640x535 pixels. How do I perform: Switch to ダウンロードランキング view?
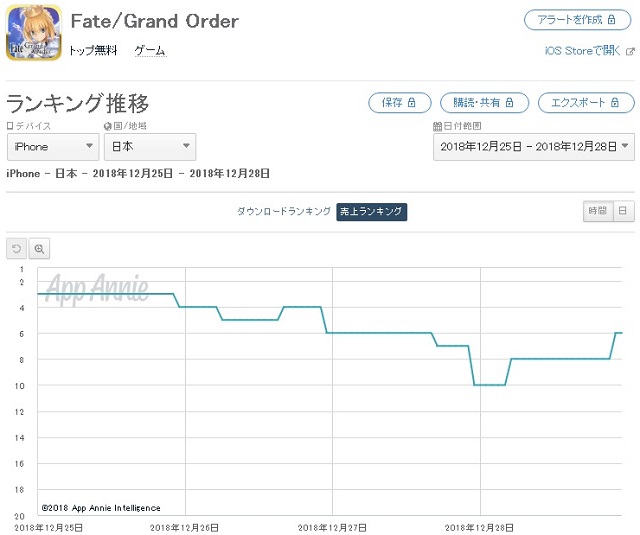tap(284, 211)
